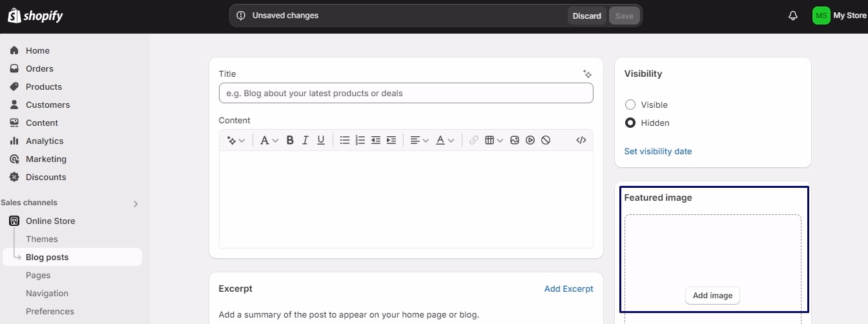Click the Discard button
The height and width of the screenshot is (324, 868).
(587, 15)
